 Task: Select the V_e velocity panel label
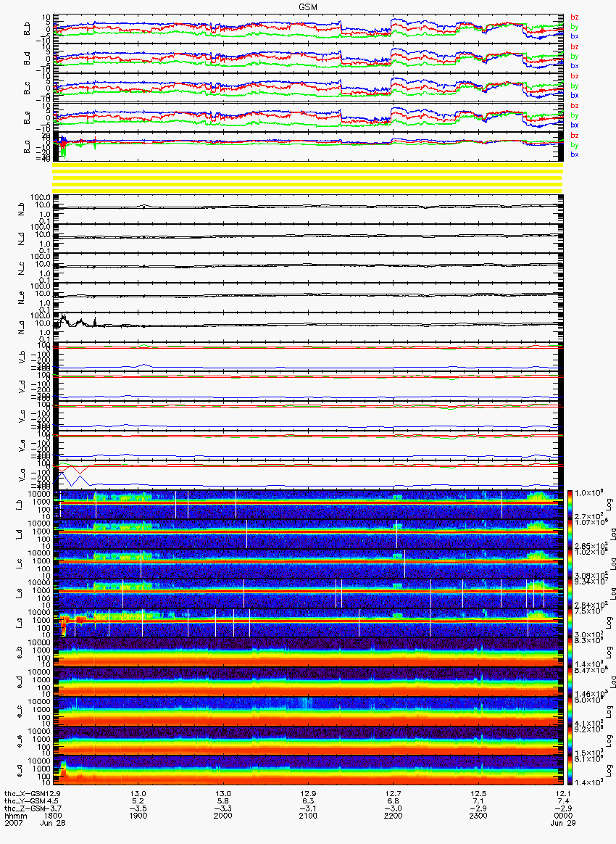coord(21,445)
